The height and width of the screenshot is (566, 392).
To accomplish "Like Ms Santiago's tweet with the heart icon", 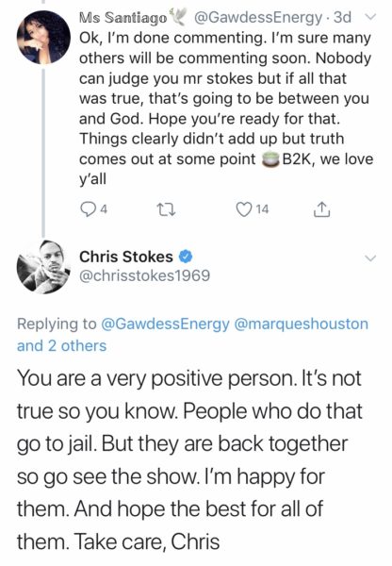I will pyautogui.click(x=243, y=209).
